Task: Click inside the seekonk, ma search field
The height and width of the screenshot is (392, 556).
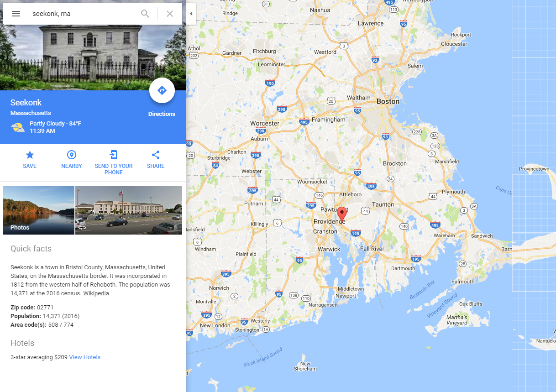Action: pyautogui.click(x=82, y=14)
